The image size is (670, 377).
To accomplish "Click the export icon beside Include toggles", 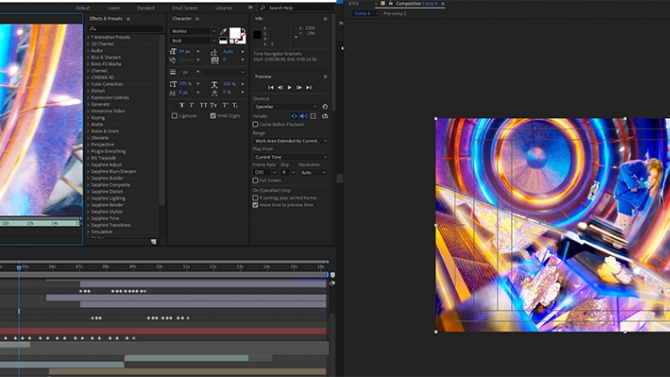I will point(325,116).
